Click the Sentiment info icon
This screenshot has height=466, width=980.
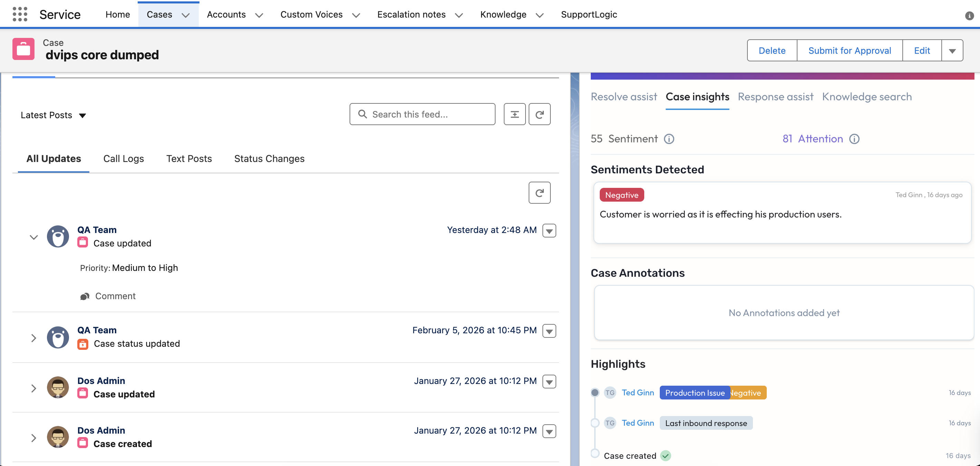[x=669, y=139]
